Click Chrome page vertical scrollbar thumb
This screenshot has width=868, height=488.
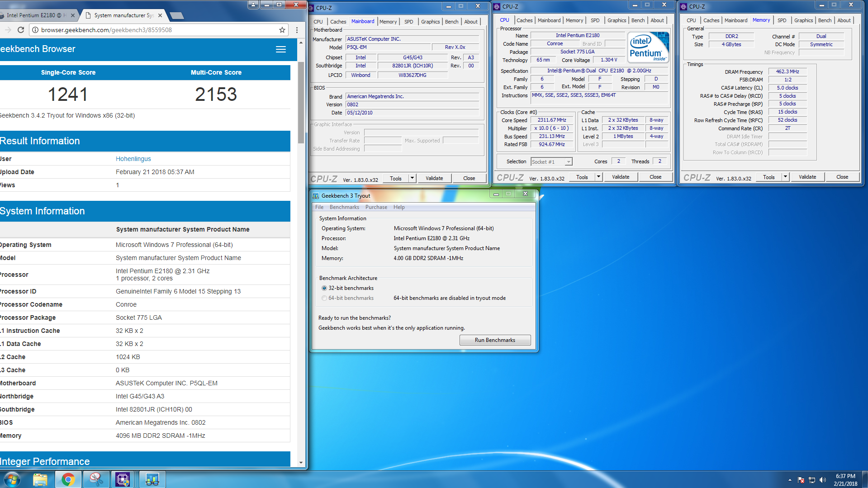[x=301, y=102]
